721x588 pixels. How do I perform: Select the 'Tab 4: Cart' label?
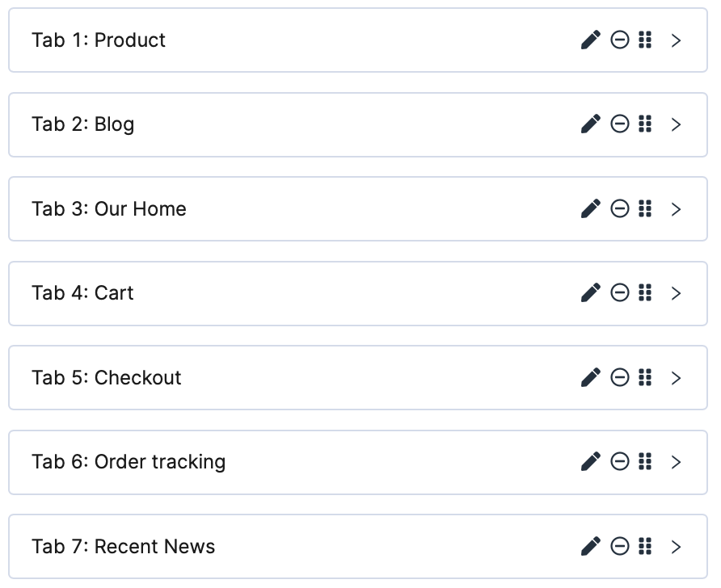[82, 293]
